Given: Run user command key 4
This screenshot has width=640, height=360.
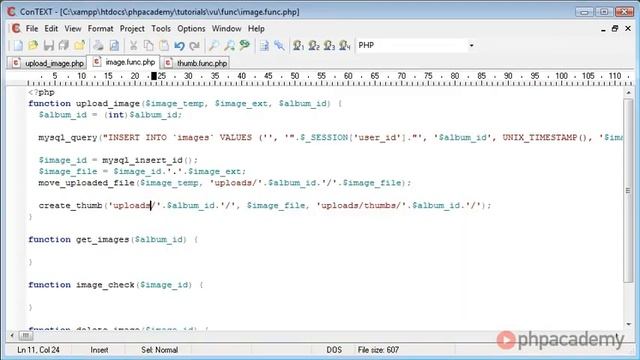Looking at the screenshot, I should tap(345, 45).
